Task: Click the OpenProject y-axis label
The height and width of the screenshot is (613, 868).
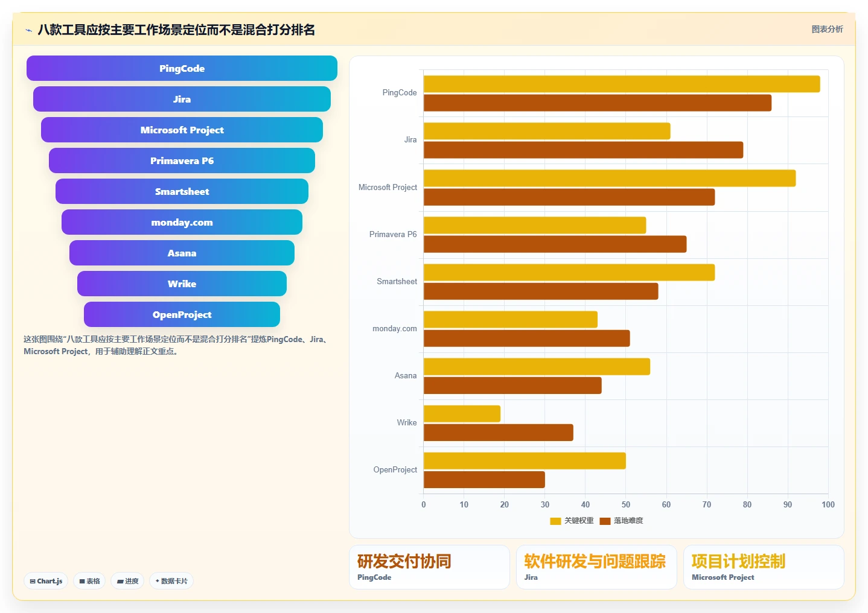Action: coord(395,469)
